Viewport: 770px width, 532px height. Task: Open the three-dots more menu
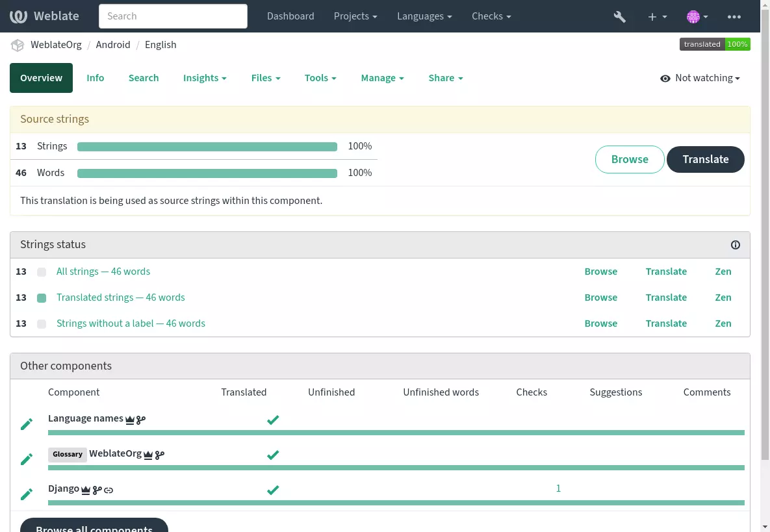pos(734,17)
